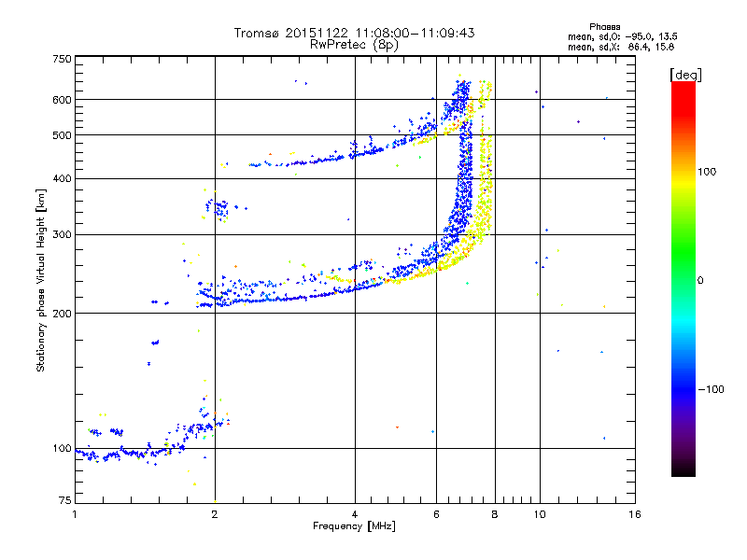Click the '0' colorbar tick label
The image size is (747, 560).
700,281
